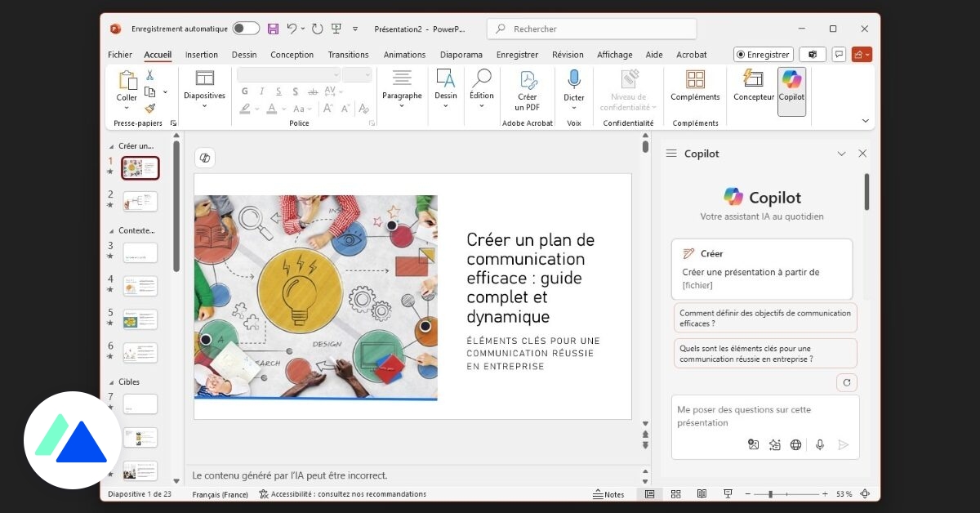
Task: Open the Copilot ribbon button
Action: pyautogui.click(x=791, y=87)
